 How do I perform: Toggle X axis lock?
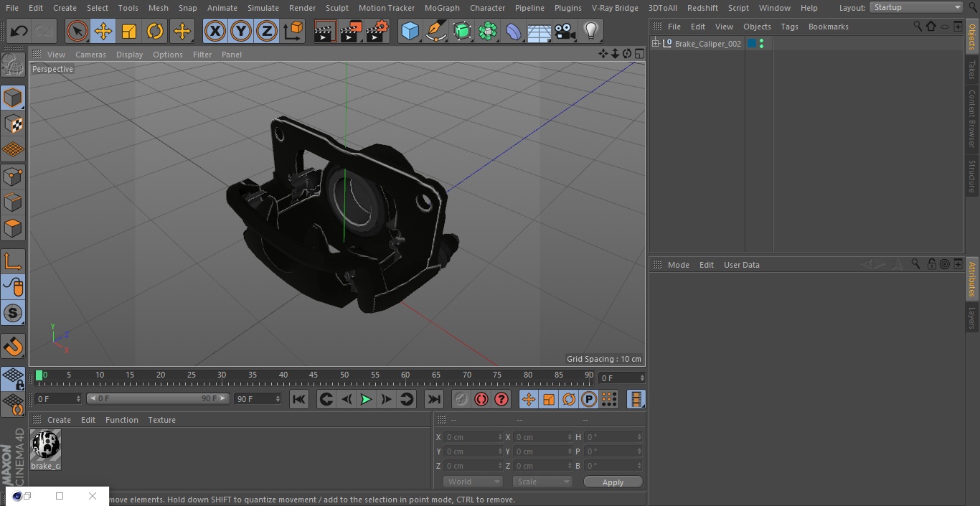215,32
